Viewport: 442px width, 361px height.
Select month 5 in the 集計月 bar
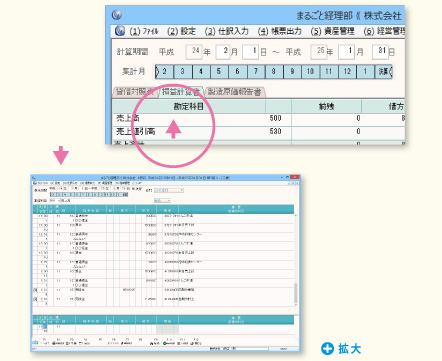[219, 71]
